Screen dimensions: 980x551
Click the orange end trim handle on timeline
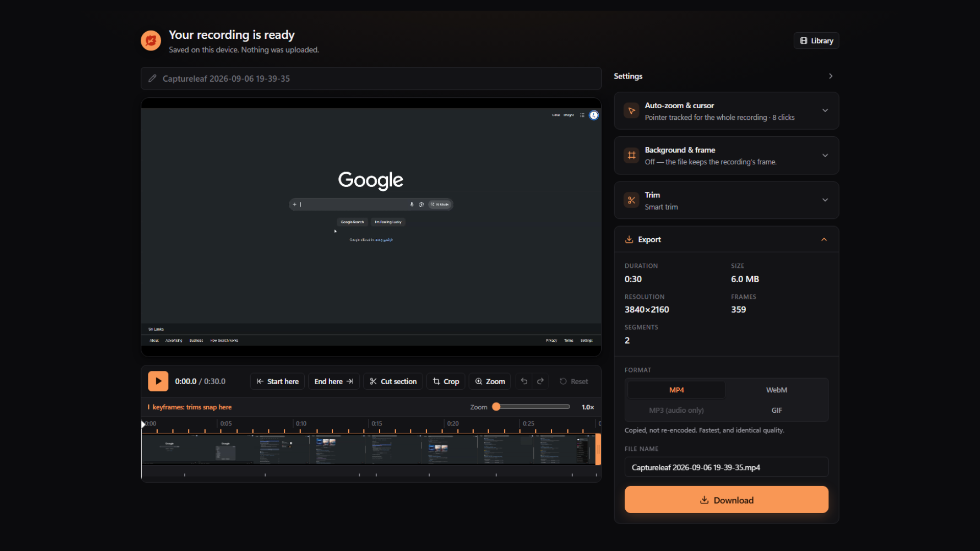pos(598,449)
